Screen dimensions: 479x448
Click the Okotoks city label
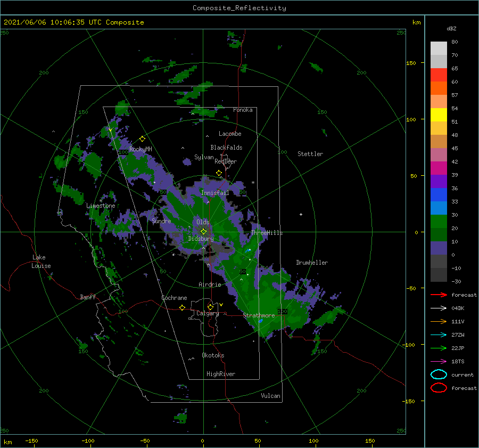click(x=213, y=355)
